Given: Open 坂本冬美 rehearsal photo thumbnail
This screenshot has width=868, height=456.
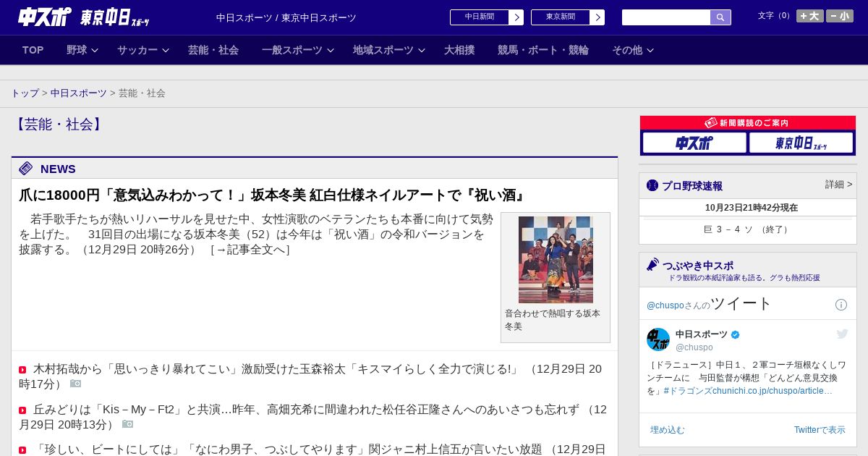Looking at the screenshot, I should tap(556, 260).
